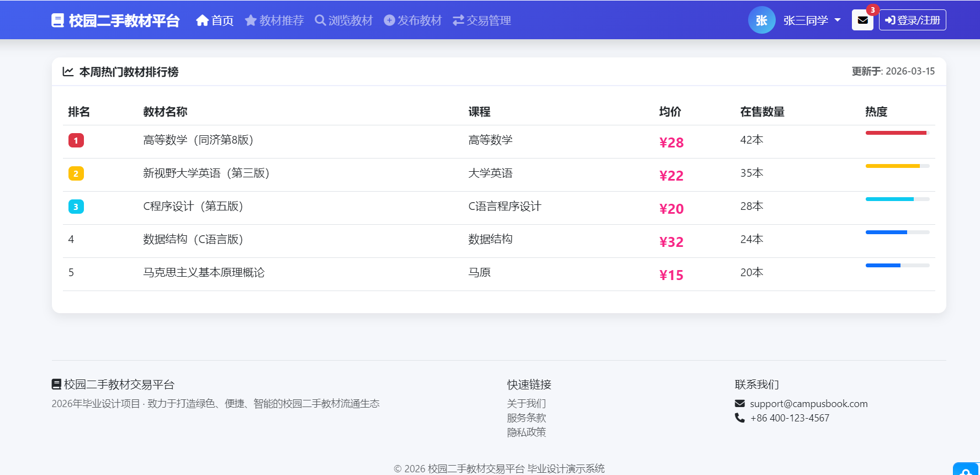Open 教材推荐 nav item
Image resolution: width=980 pixels, height=475 pixels.
coord(274,20)
